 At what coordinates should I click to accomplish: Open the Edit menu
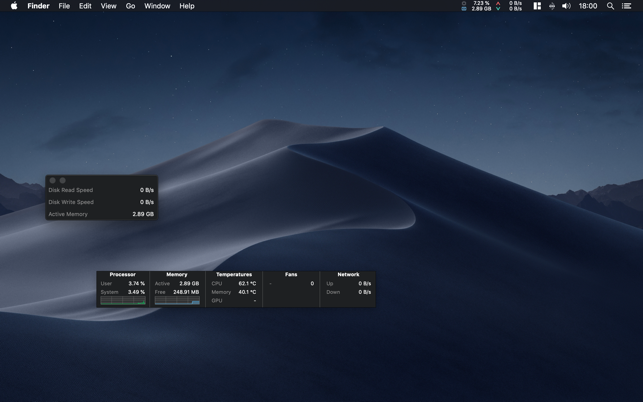tap(85, 6)
